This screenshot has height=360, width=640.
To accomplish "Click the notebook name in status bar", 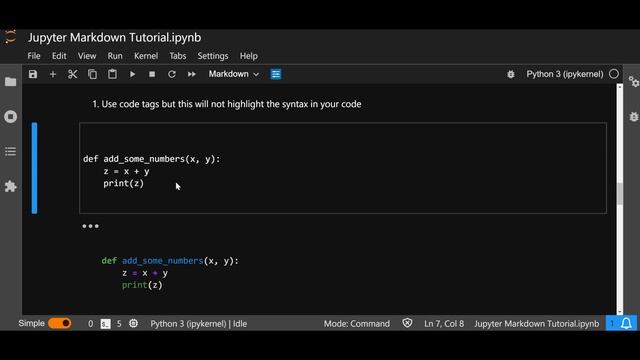I will (x=536, y=324).
